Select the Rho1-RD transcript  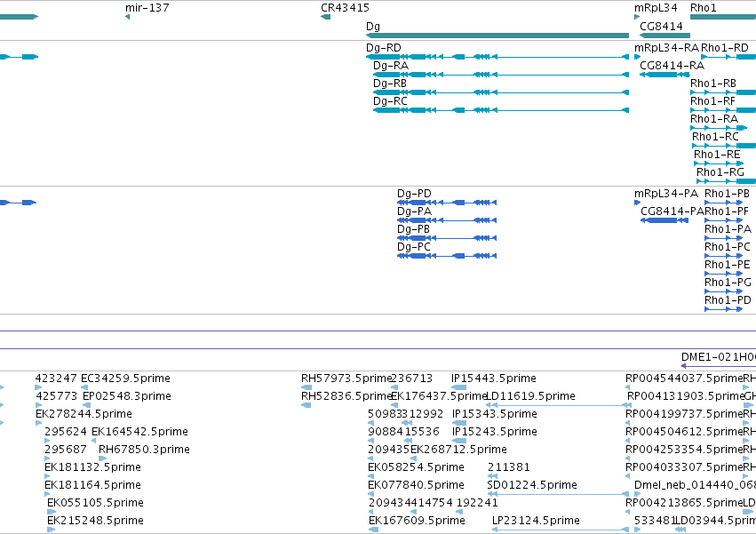[x=728, y=57]
